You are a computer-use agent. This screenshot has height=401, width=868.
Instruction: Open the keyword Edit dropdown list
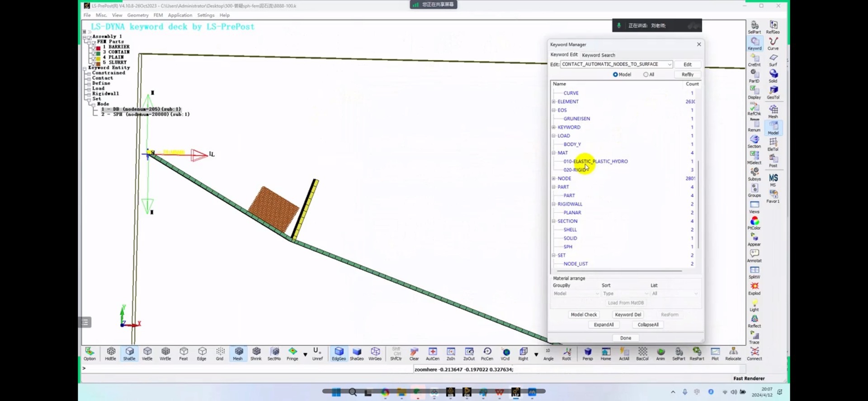[x=670, y=64]
